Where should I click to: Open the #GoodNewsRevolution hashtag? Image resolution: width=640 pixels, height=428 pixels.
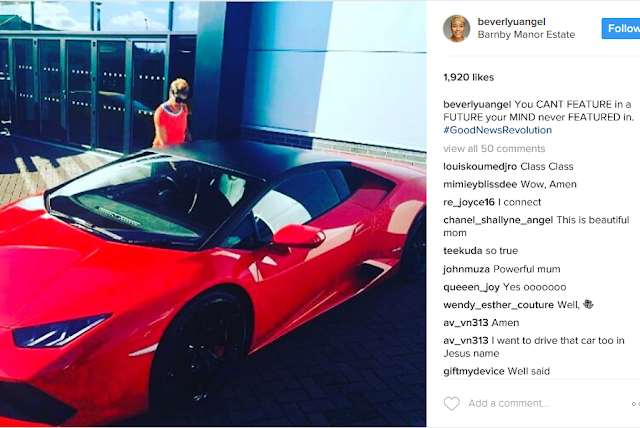(x=497, y=130)
